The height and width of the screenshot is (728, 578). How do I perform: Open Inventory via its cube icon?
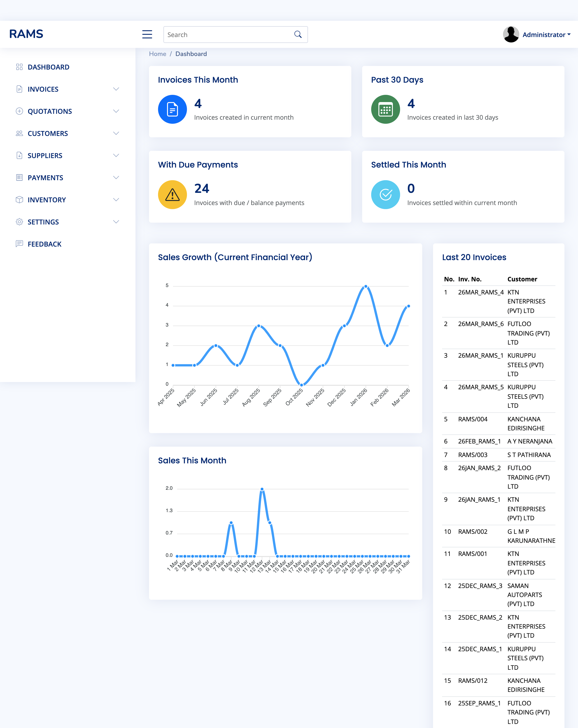pos(19,200)
